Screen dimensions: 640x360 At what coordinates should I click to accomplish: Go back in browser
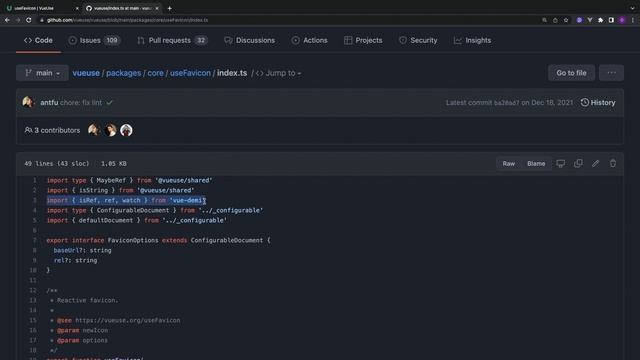tap(7, 20)
